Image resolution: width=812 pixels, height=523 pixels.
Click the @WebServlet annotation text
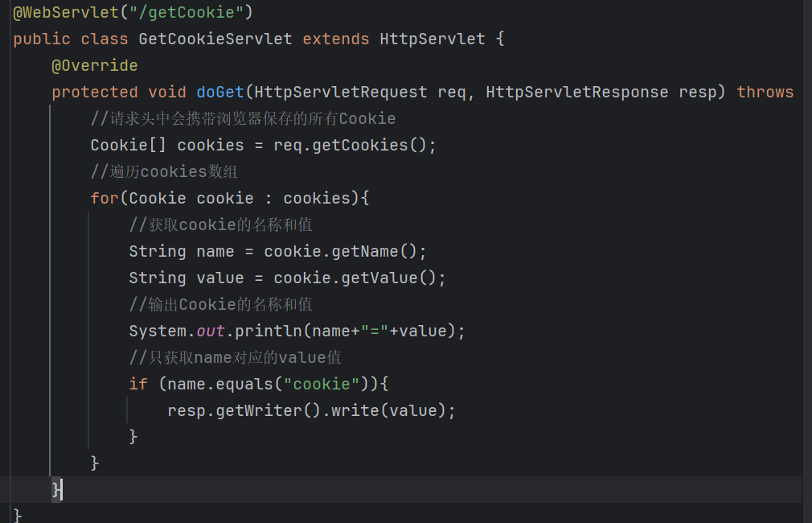point(66,12)
